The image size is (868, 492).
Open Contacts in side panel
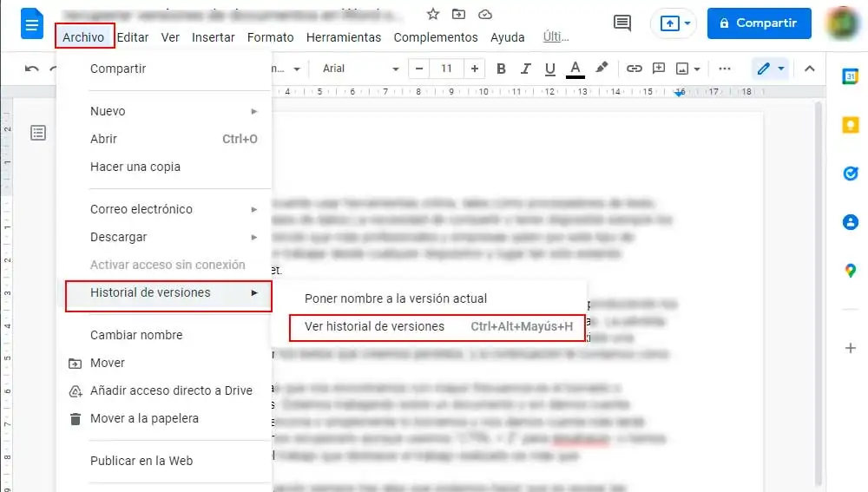851,222
